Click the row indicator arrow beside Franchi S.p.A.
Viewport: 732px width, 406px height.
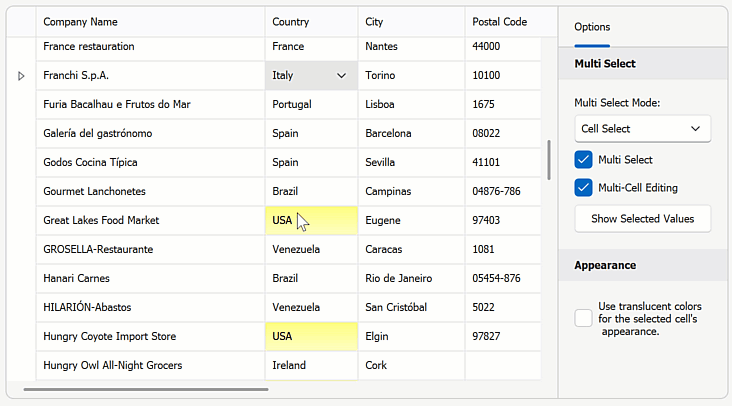pos(21,76)
